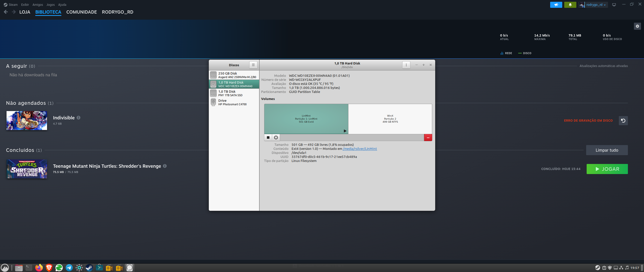Toggle the DISCO graph legend

coord(525,53)
